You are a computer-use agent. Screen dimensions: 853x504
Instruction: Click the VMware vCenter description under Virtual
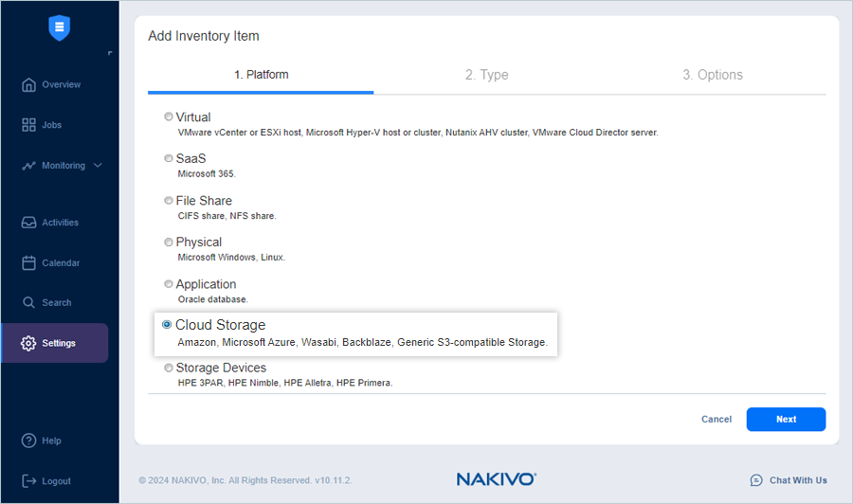pyautogui.click(x=418, y=133)
